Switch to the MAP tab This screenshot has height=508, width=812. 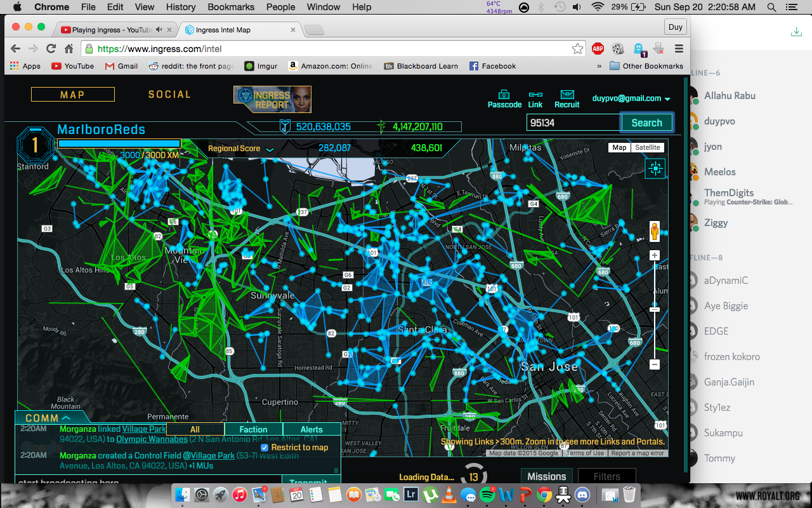(73, 95)
